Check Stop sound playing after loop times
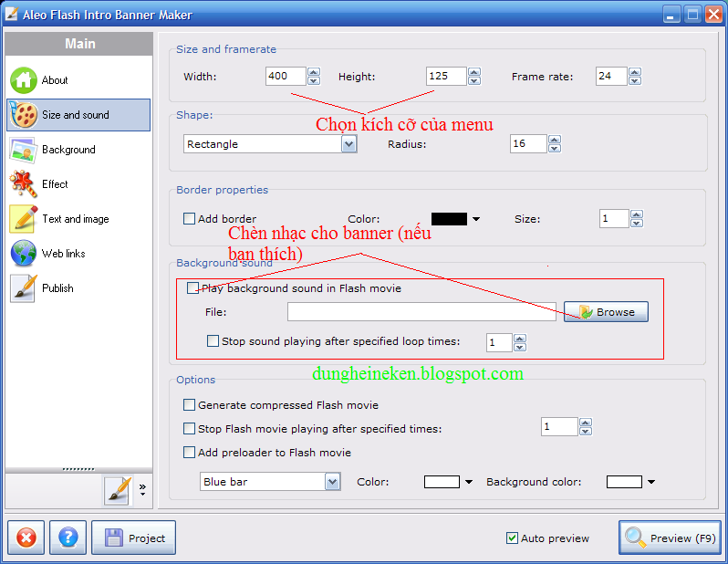728x564 pixels. pos(213,341)
